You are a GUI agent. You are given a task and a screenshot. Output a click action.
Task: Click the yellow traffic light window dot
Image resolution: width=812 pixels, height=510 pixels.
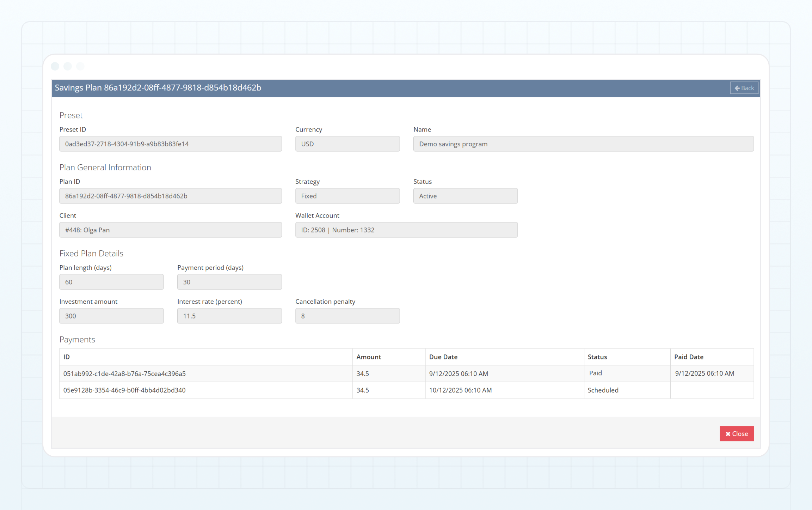(x=67, y=66)
